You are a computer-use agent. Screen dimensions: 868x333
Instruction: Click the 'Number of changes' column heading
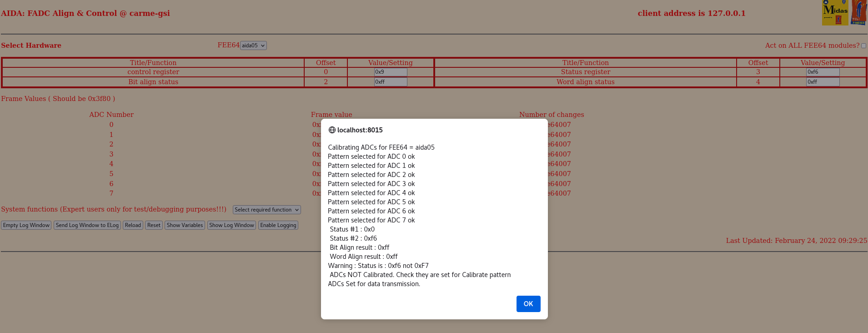coord(552,115)
